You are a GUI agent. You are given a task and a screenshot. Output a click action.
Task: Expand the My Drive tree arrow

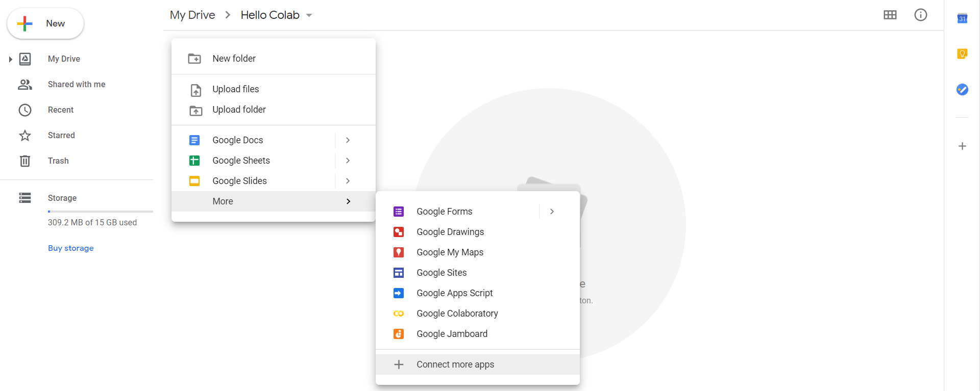[10, 59]
